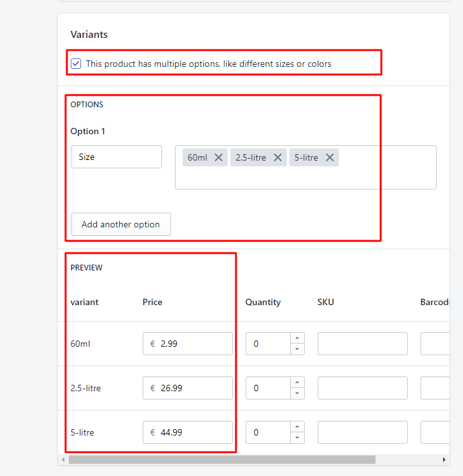Click Add another option button

click(121, 224)
